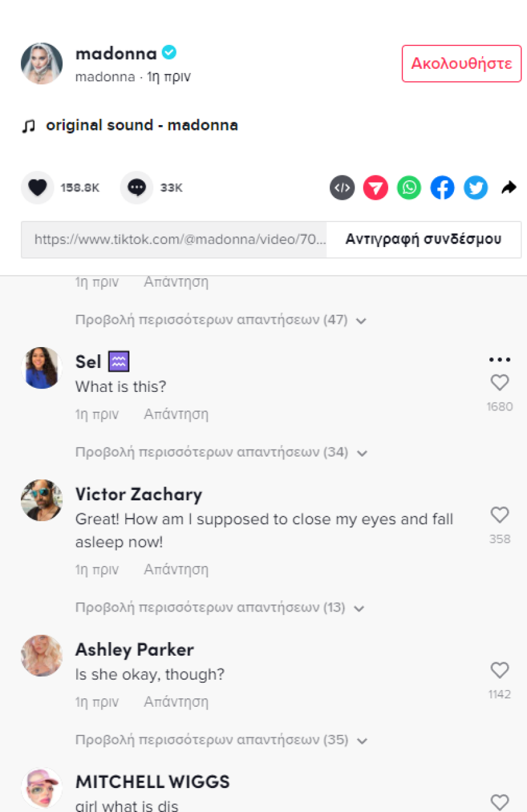Image resolution: width=527 pixels, height=812 pixels.
Task: Click the Ακολουθήστε follow button
Action: [x=462, y=63]
